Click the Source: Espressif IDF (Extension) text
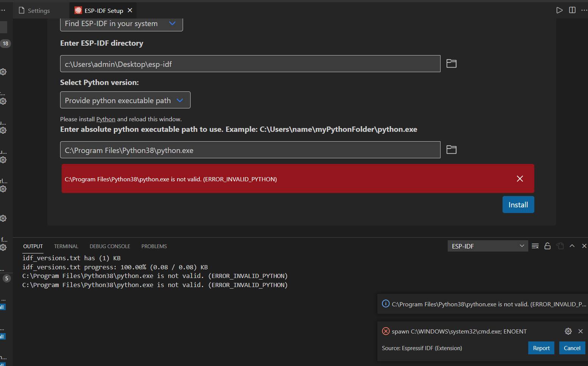 422,348
